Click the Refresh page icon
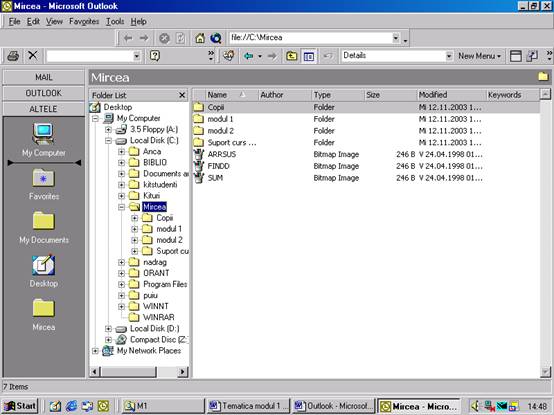The width and height of the screenshot is (554, 415). pos(180,38)
